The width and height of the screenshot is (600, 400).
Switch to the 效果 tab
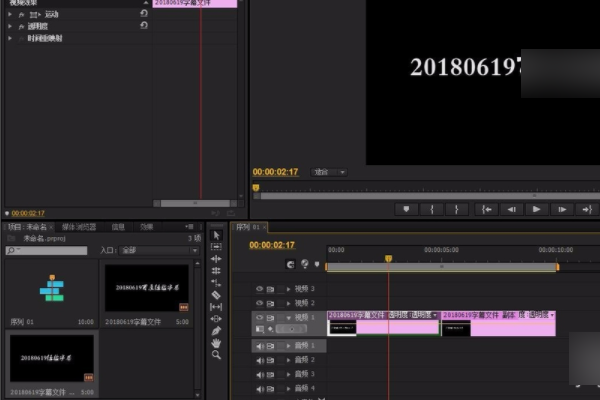tap(147, 227)
